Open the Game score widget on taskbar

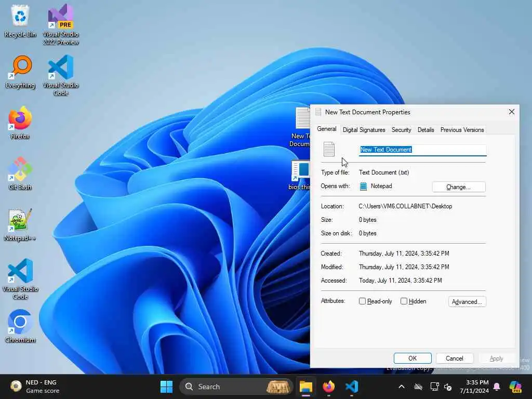34,387
